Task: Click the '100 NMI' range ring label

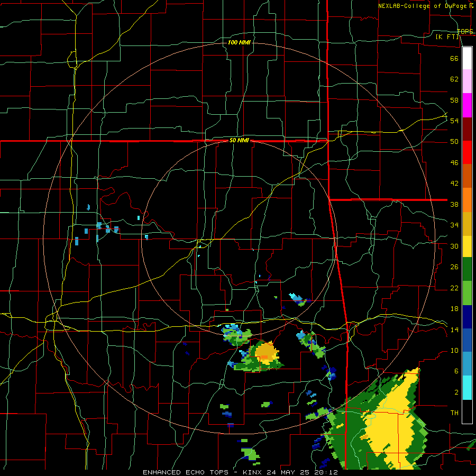Action: pyautogui.click(x=239, y=42)
